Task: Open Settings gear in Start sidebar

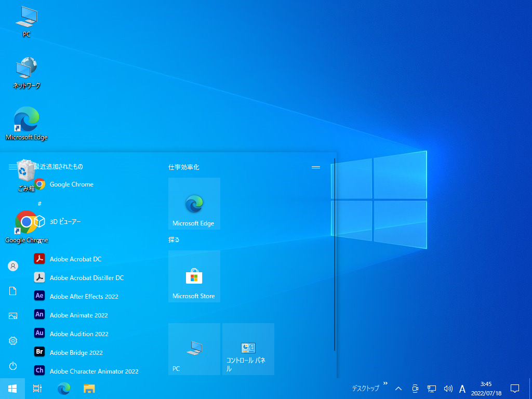Action: [13, 341]
